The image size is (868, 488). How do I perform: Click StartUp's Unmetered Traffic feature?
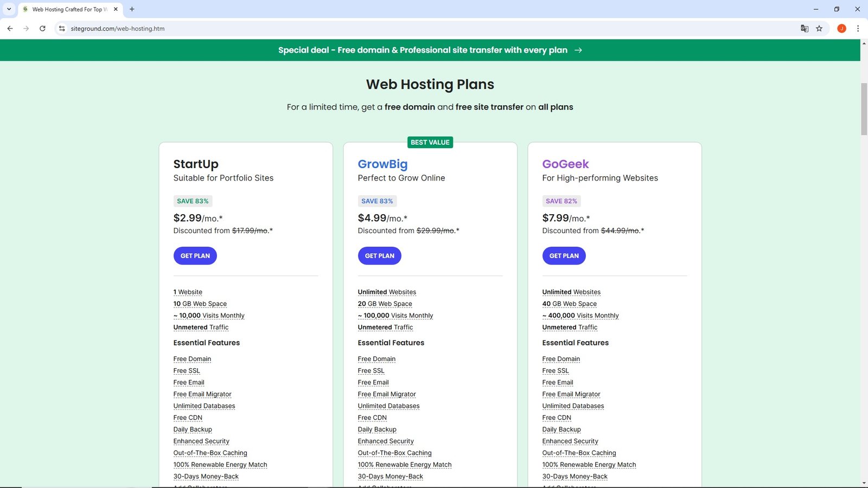201,328
